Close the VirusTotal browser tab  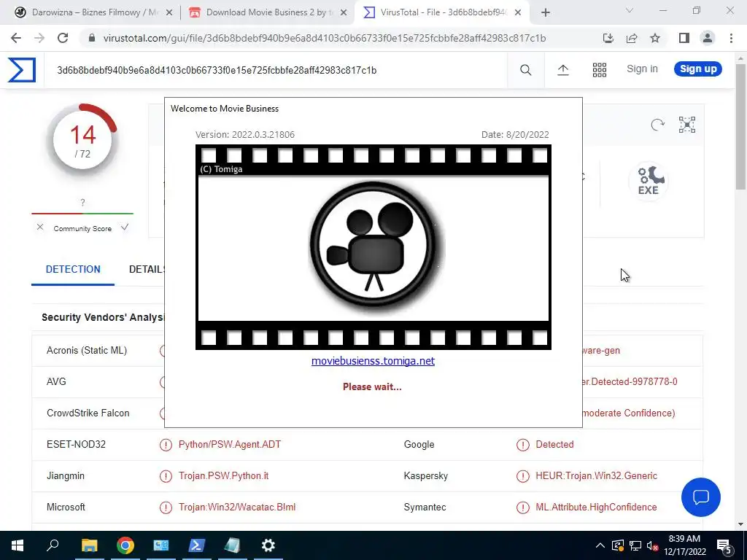click(x=518, y=13)
